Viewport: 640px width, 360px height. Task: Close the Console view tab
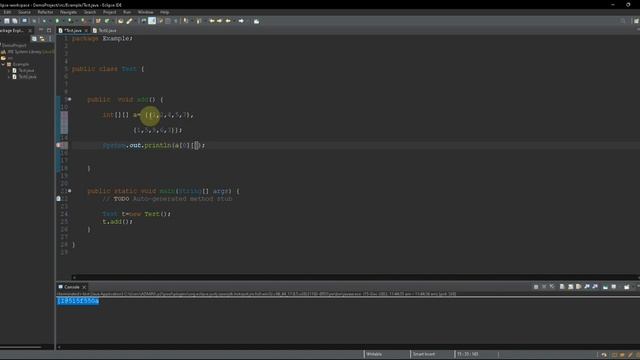[x=84, y=287]
